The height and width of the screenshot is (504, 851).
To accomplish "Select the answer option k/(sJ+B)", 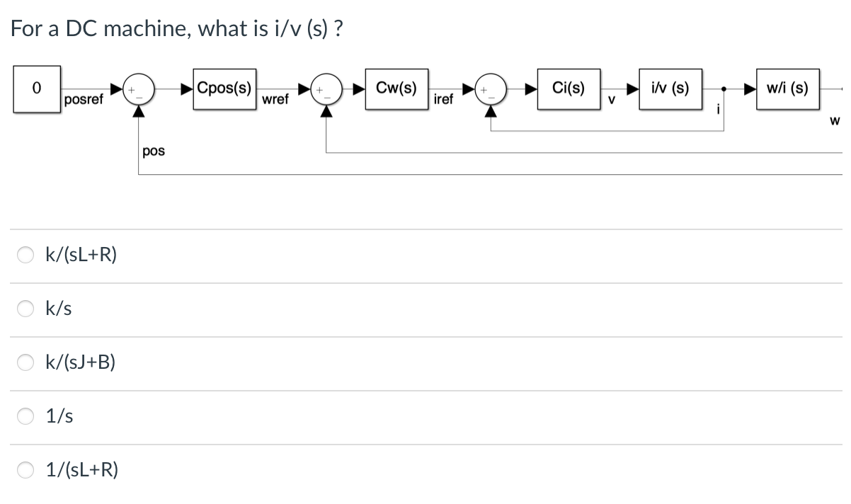I will [79, 362].
